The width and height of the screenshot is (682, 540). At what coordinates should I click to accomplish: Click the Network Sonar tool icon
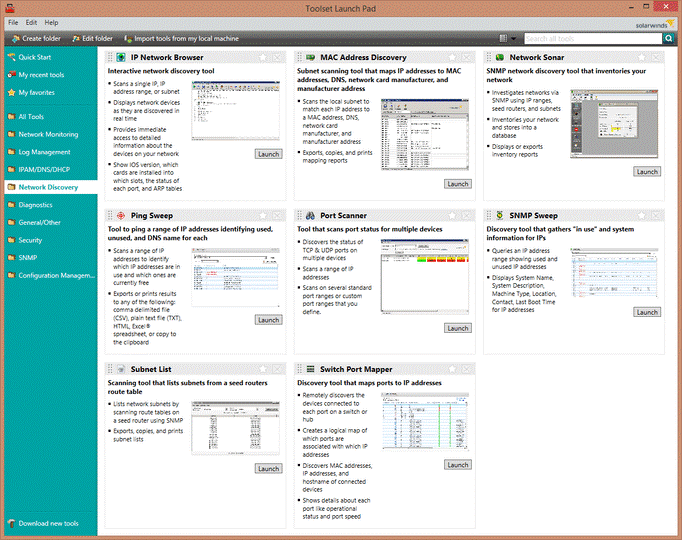(500, 57)
